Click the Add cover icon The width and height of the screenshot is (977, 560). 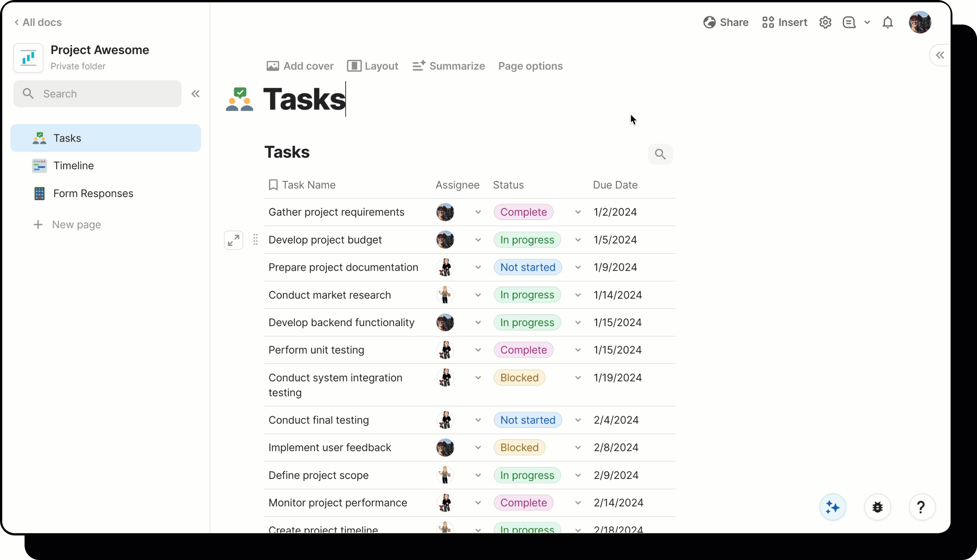[x=273, y=66]
